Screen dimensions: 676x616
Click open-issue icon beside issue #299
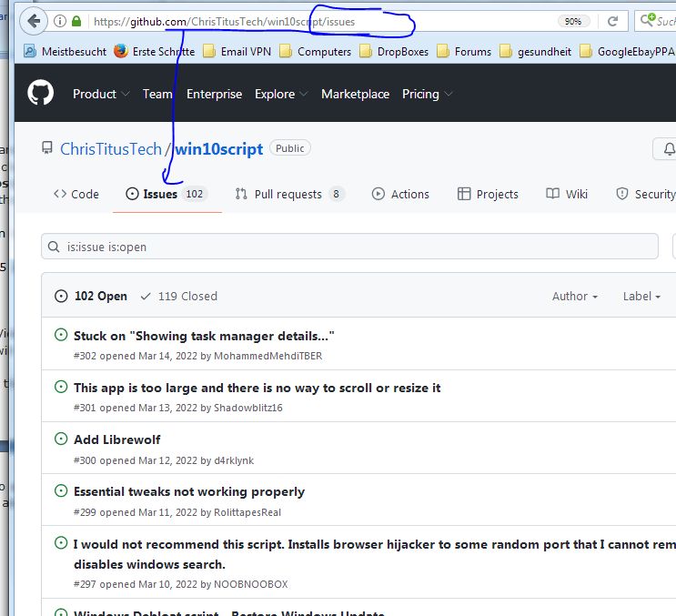point(61,490)
